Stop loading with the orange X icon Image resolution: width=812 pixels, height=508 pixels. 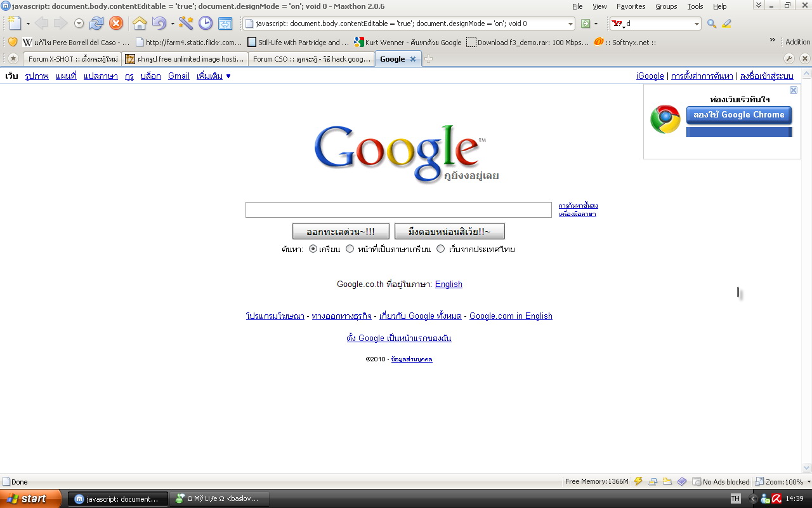coord(116,23)
